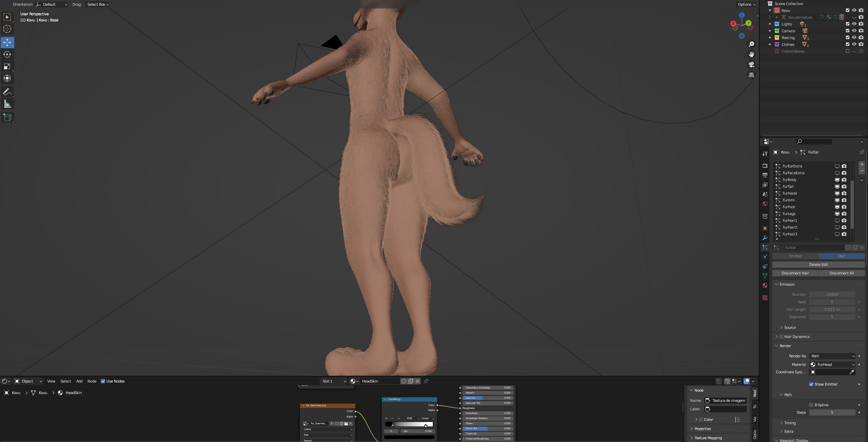868x442 pixels.
Task: Open the Texture properties checker tab
Action: click(765, 298)
